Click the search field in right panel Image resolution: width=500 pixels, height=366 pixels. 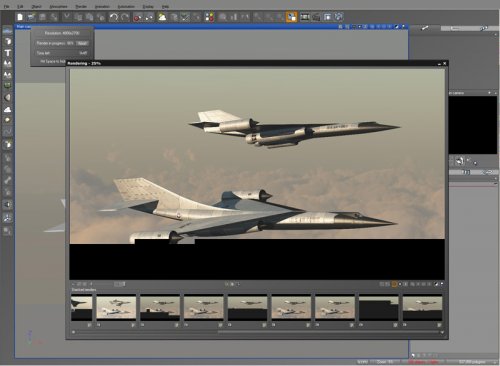pos(460,29)
